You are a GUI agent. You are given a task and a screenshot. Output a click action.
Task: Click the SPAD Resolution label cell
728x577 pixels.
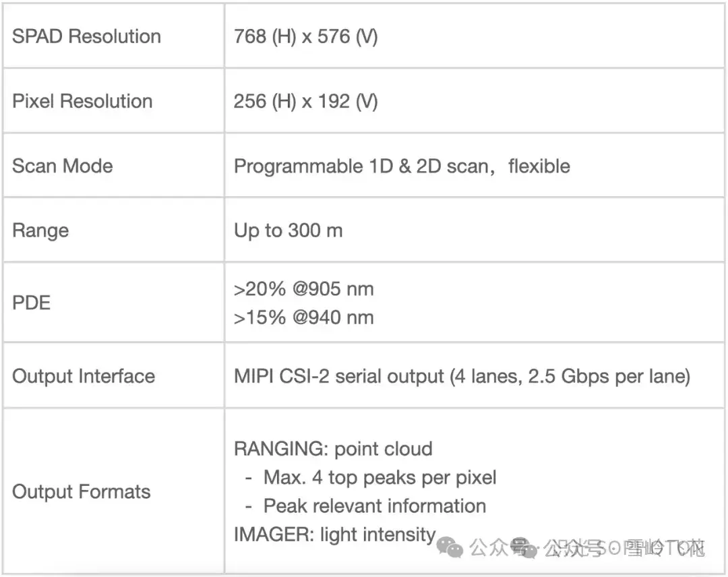coord(86,36)
